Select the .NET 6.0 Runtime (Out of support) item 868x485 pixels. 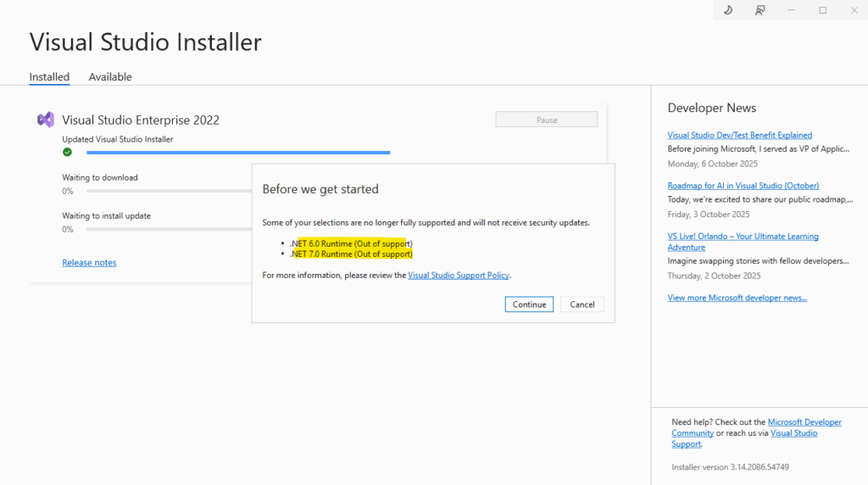pyautogui.click(x=351, y=243)
